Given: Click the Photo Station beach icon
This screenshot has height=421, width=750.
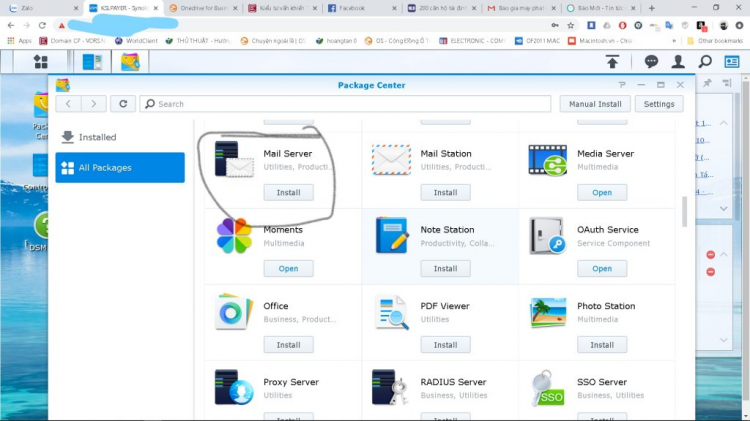Looking at the screenshot, I should click(x=548, y=312).
